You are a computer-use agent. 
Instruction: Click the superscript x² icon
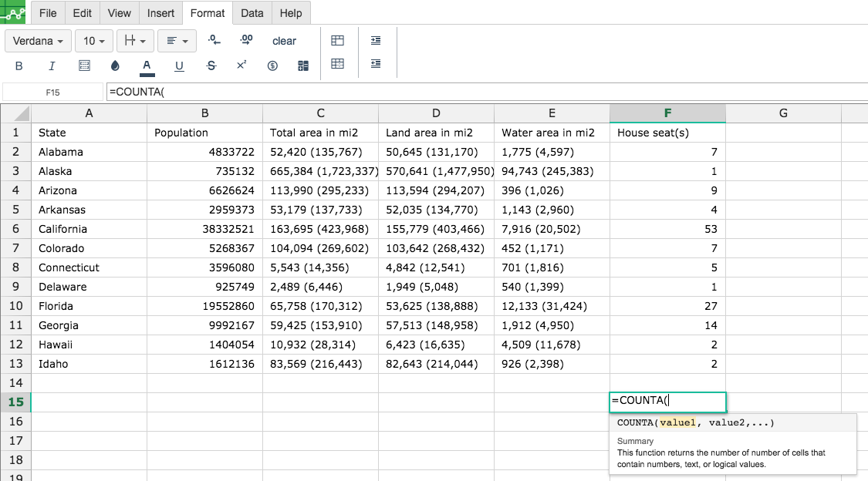(x=241, y=66)
